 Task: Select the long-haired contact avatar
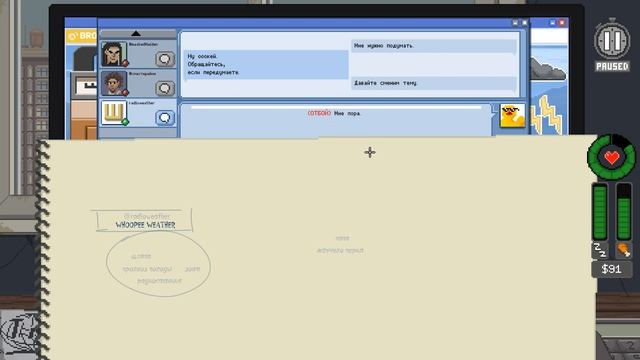tap(113, 53)
